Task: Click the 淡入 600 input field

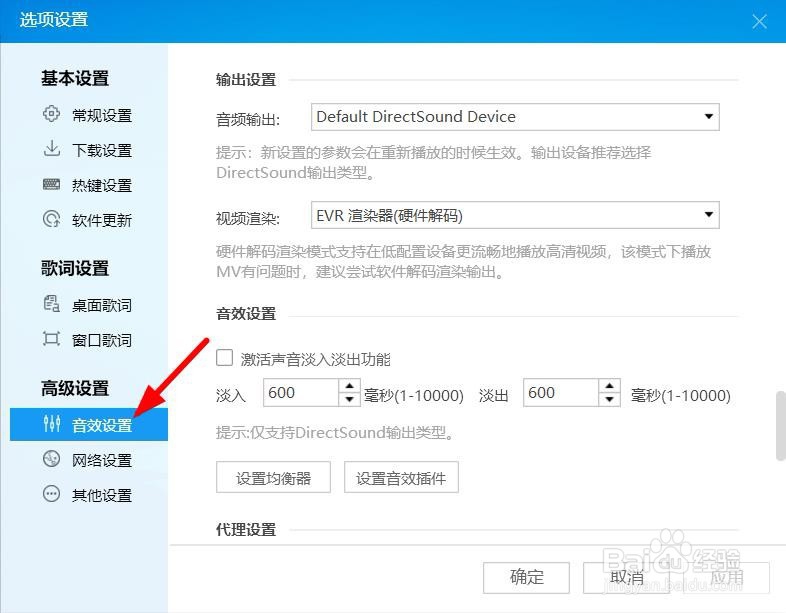Action: (x=301, y=392)
